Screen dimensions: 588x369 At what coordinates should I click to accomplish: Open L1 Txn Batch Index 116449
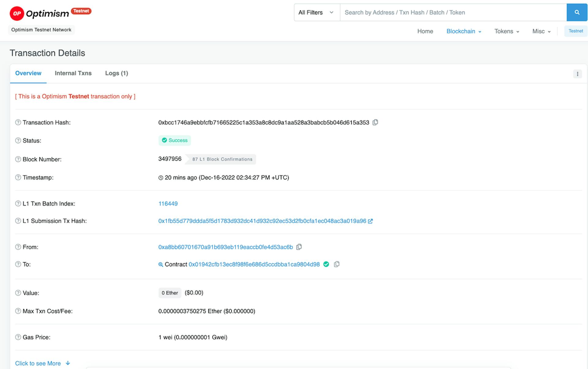point(168,204)
